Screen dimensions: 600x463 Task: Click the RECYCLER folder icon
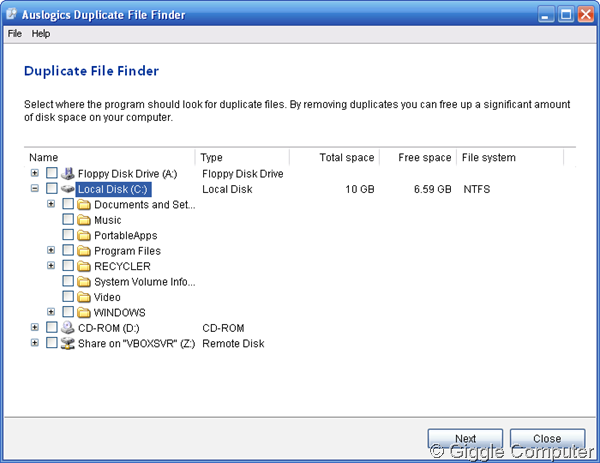click(84, 266)
